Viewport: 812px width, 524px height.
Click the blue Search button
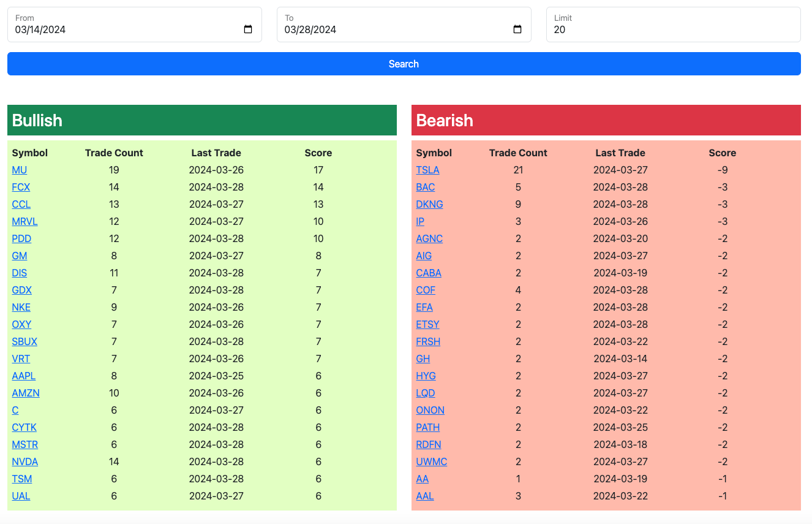click(404, 64)
